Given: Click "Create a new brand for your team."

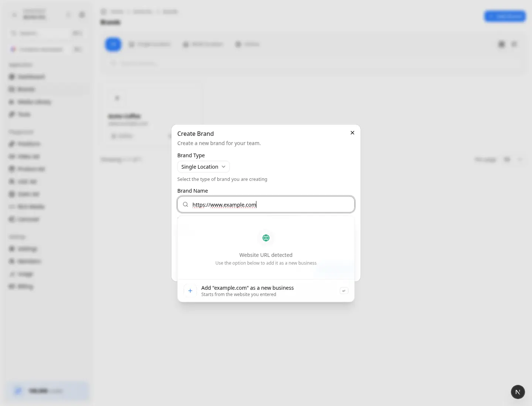Looking at the screenshot, I should pos(219,143).
